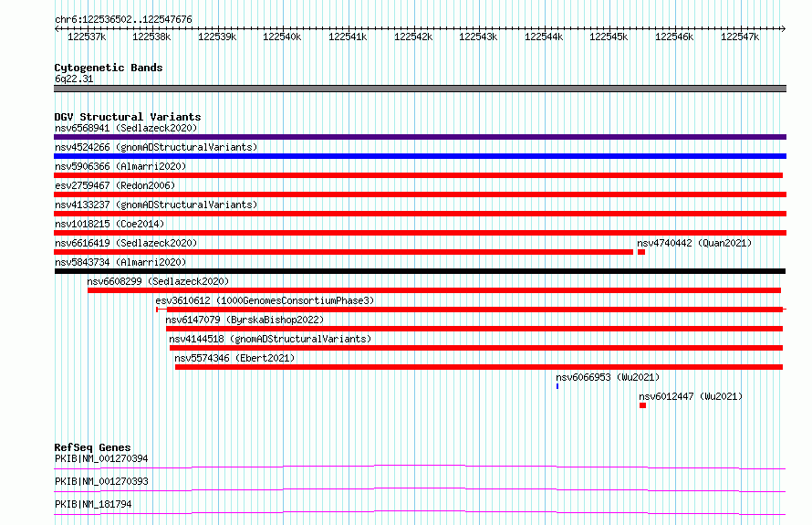Viewport: 812px width, 525px height.
Task: Click the 122542k ruler position
Action: coord(413,37)
